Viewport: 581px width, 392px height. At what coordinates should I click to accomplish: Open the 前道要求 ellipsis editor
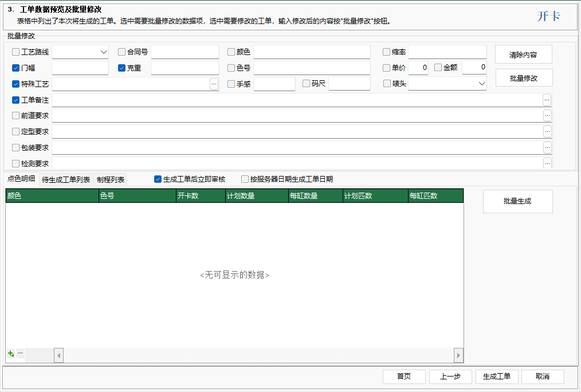(x=547, y=115)
